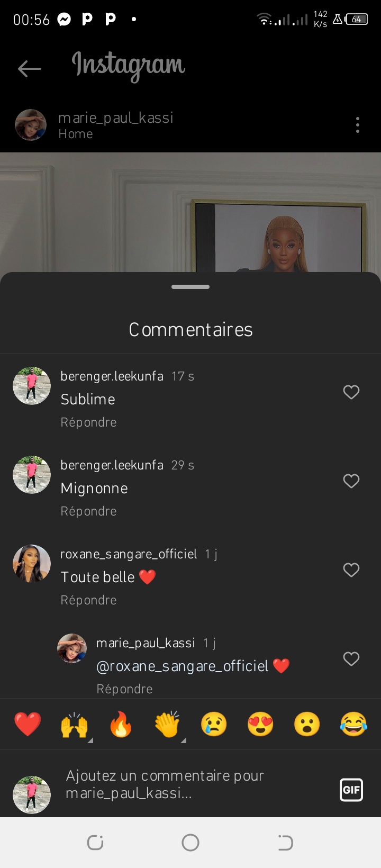Open the three-dot post options menu
The height and width of the screenshot is (868, 381).
358,125
